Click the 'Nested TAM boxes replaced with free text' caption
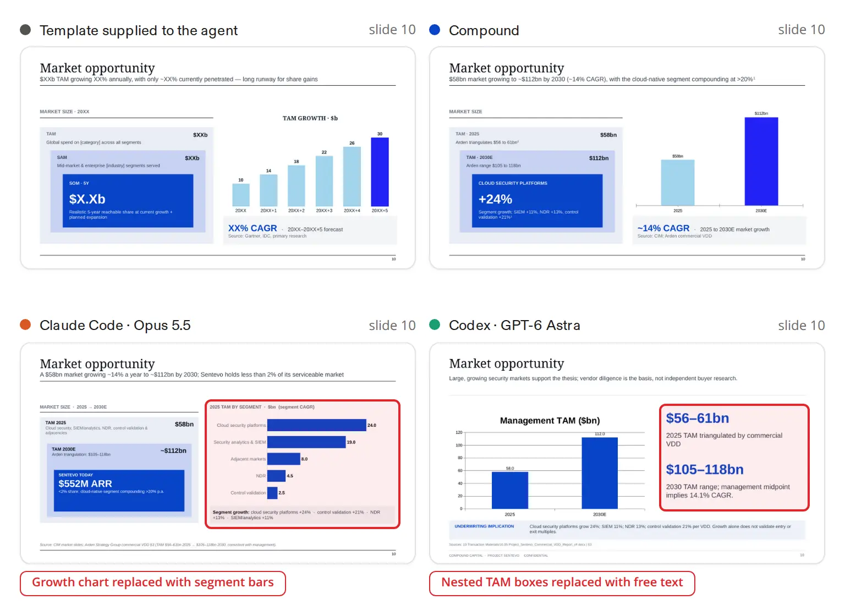Image resolution: width=845 pixels, height=616 pixels. pyautogui.click(x=562, y=583)
